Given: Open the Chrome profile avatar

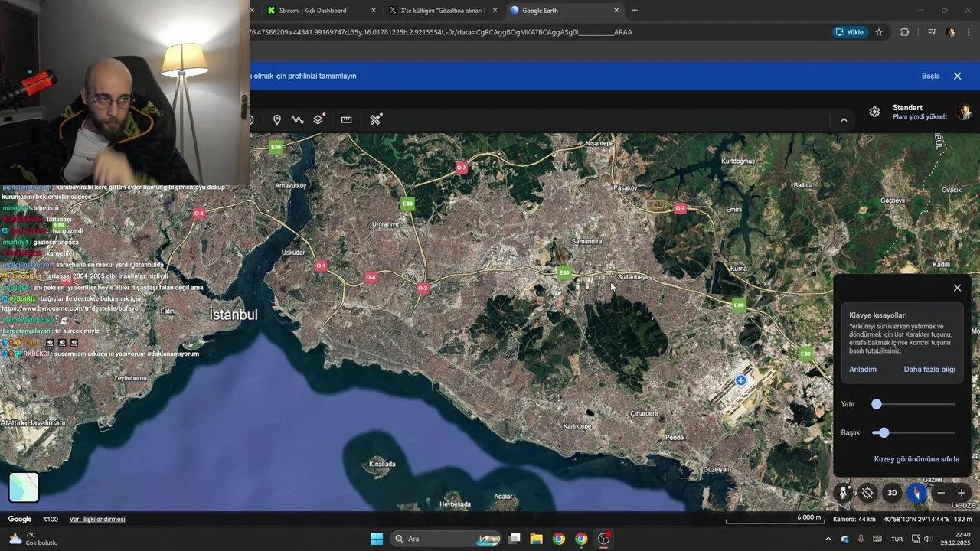Looking at the screenshot, I should (x=950, y=32).
